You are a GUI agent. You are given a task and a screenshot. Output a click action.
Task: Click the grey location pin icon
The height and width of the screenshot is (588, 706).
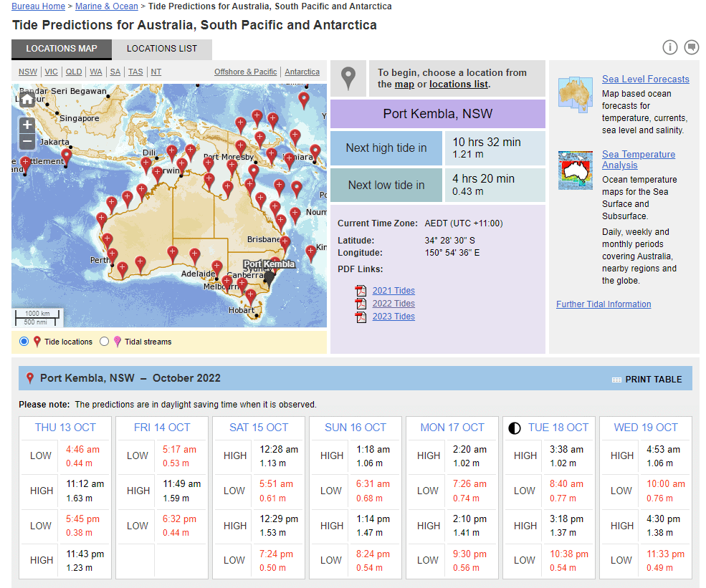348,78
